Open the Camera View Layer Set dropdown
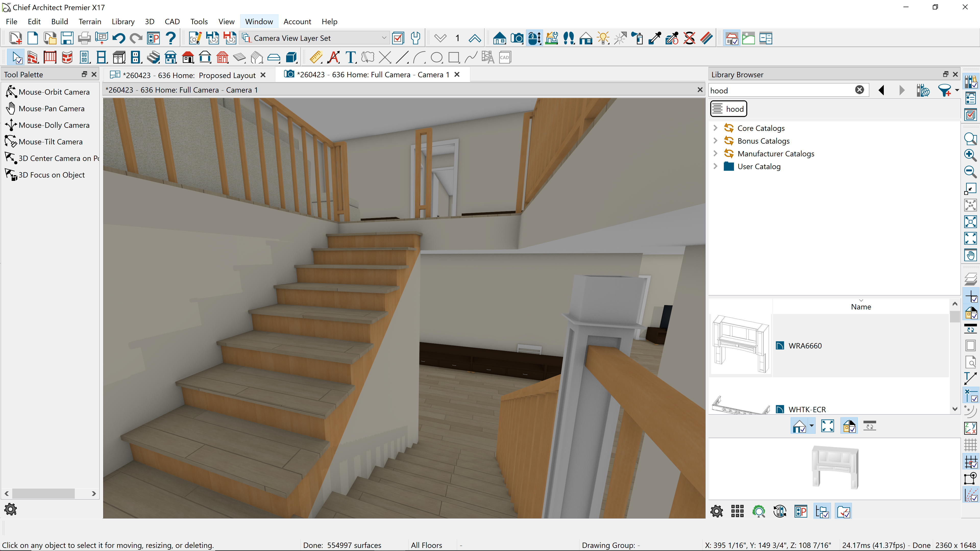 pyautogui.click(x=384, y=38)
